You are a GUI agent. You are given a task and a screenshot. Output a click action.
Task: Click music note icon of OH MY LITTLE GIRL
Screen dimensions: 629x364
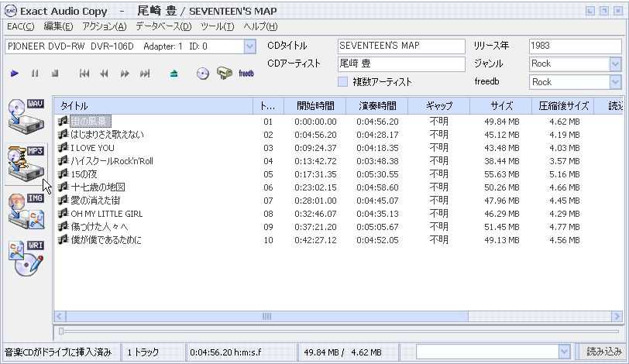pyautogui.click(x=63, y=213)
